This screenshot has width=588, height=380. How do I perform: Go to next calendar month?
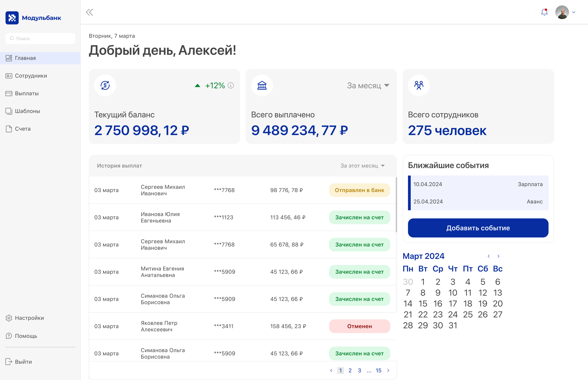click(x=498, y=256)
